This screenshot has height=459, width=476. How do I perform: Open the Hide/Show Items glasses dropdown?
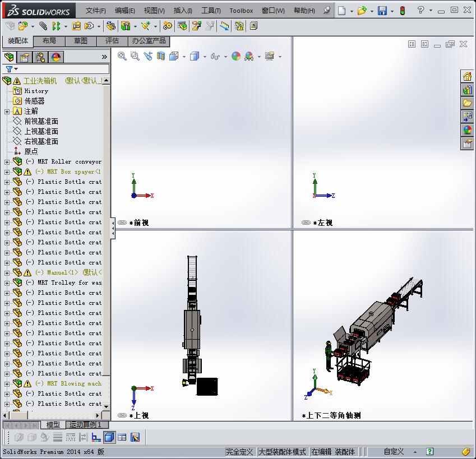[225, 56]
